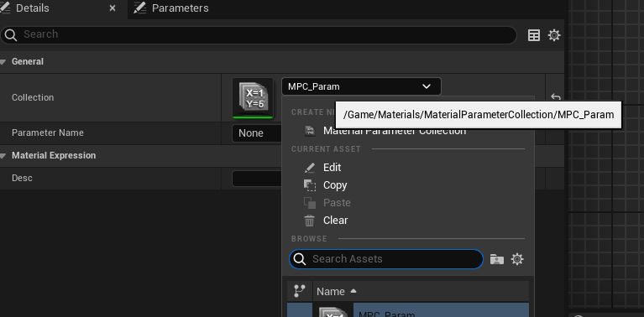This screenshot has width=644, height=317.
Task: Click the Collection property label
Action: [x=33, y=97]
